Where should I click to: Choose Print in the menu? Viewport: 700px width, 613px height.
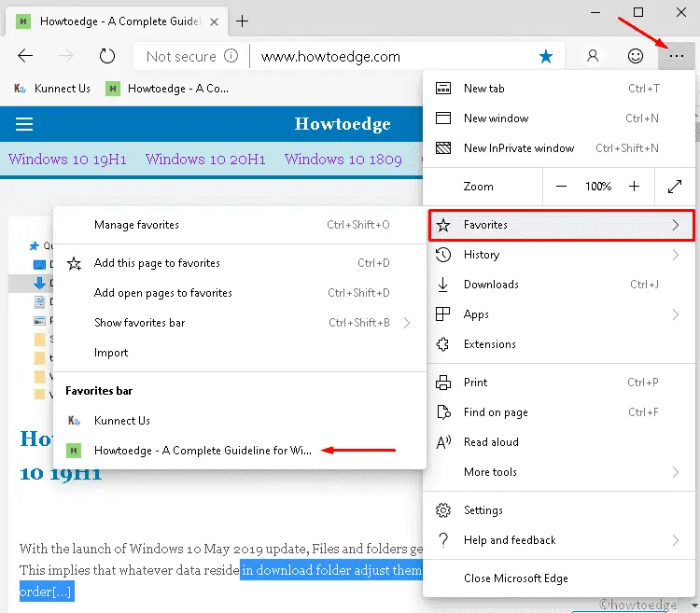tap(558, 383)
